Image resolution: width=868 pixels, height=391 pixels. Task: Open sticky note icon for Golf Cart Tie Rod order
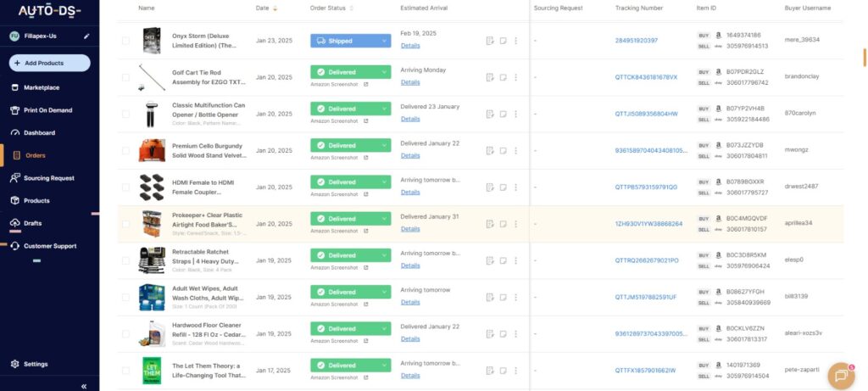tap(503, 77)
